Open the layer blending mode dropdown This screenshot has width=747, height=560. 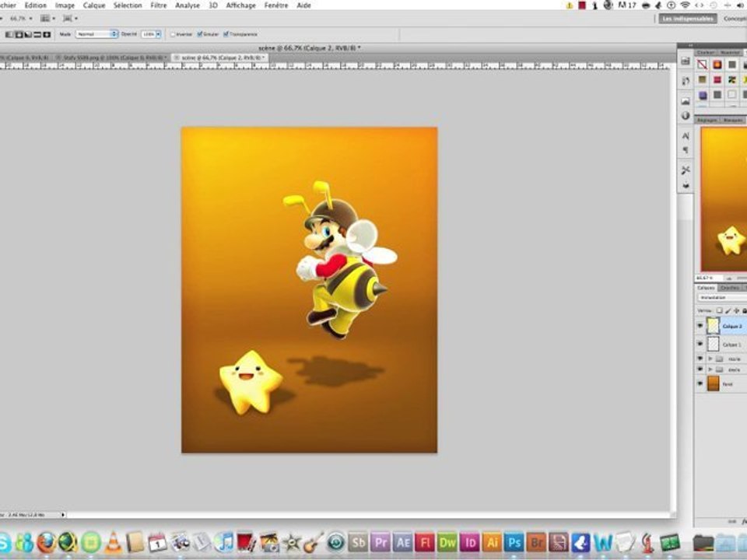722,298
